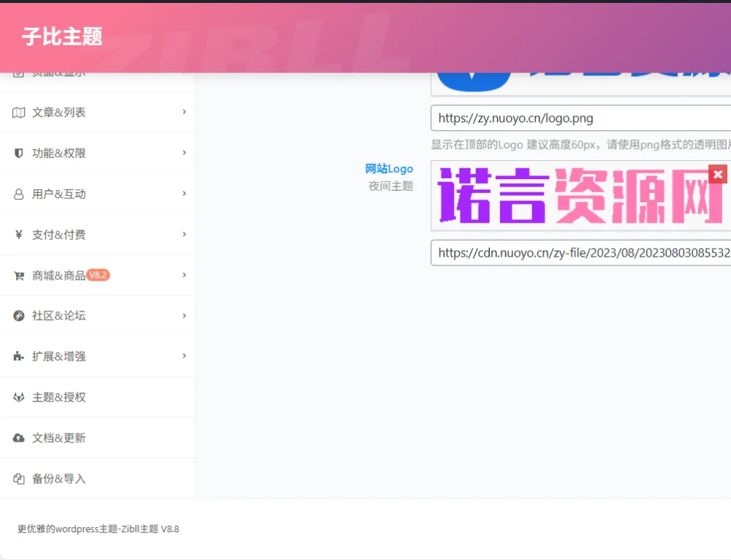Click the shield icon beside 功能&权限
This screenshot has height=560, width=731.
(x=19, y=153)
